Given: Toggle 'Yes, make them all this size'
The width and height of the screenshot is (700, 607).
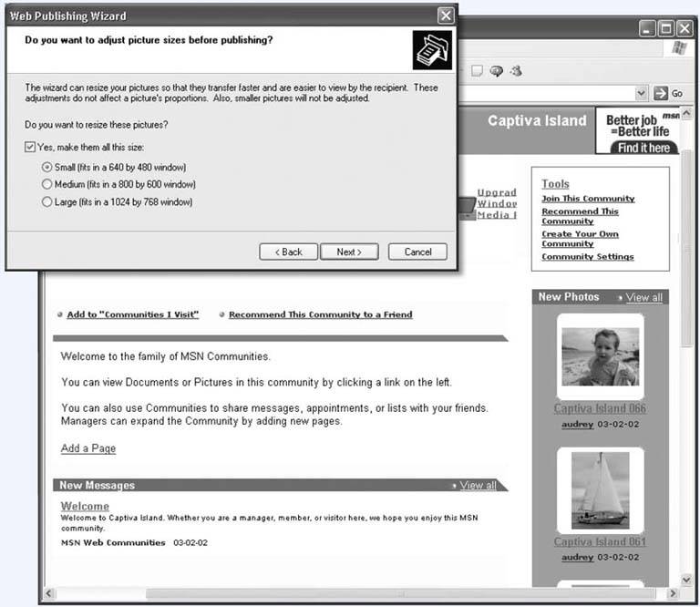Looking at the screenshot, I should (x=31, y=147).
